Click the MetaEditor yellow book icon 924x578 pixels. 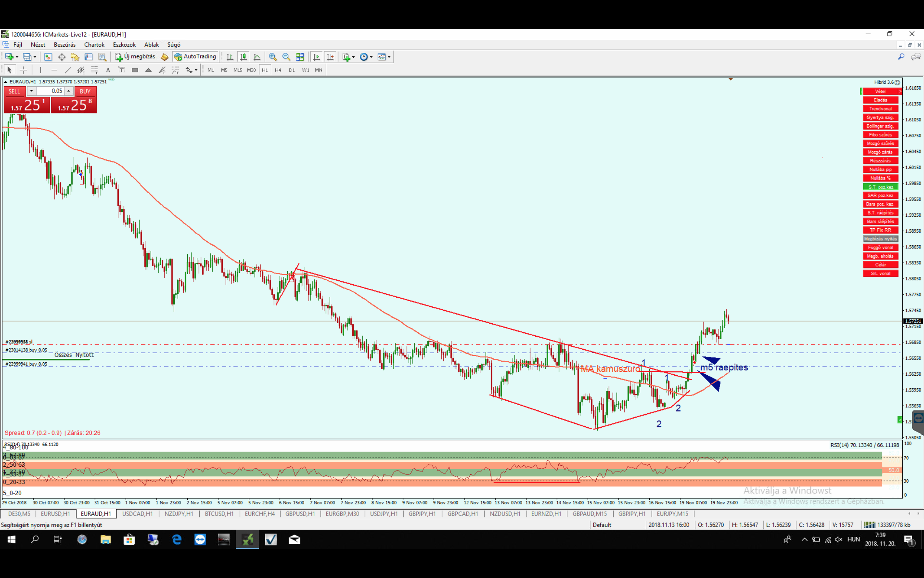tap(165, 57)
